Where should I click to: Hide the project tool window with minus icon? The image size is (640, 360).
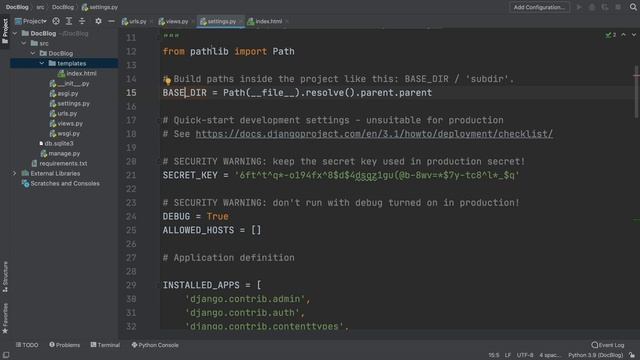click(x=111, y=21)
